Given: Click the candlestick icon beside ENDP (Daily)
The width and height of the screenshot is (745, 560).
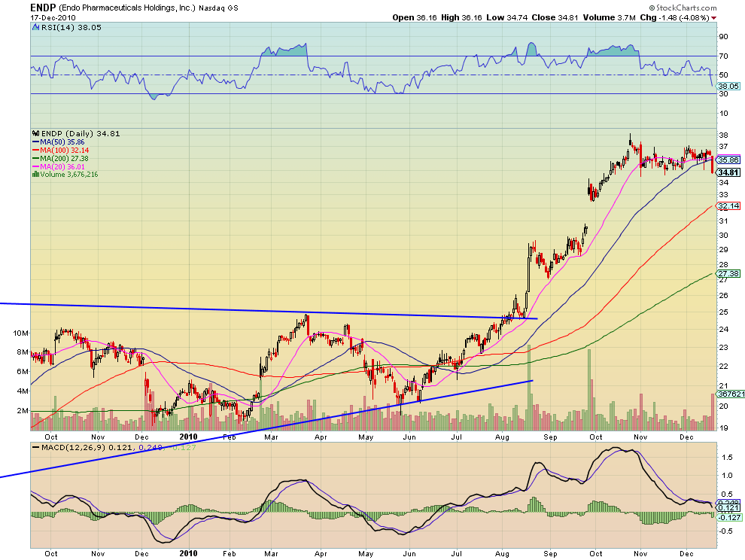Looking at the screenshot, I should click(x=35, y=133).
